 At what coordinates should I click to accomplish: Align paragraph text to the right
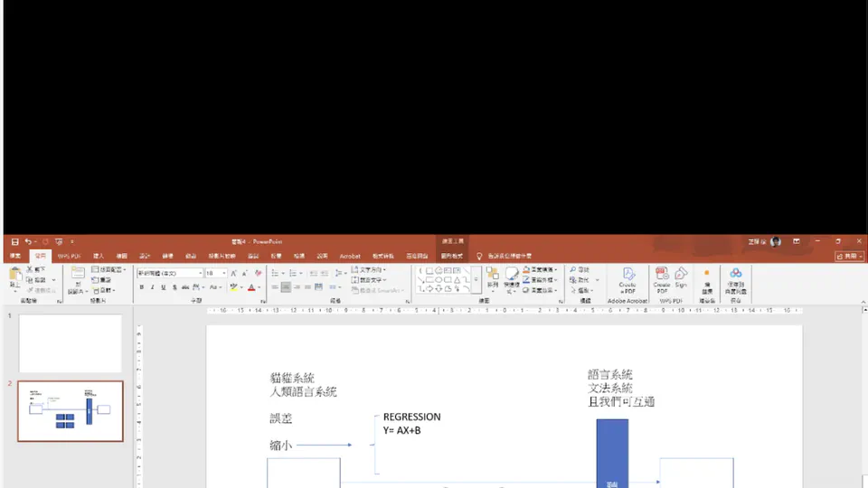coord(297,287)
